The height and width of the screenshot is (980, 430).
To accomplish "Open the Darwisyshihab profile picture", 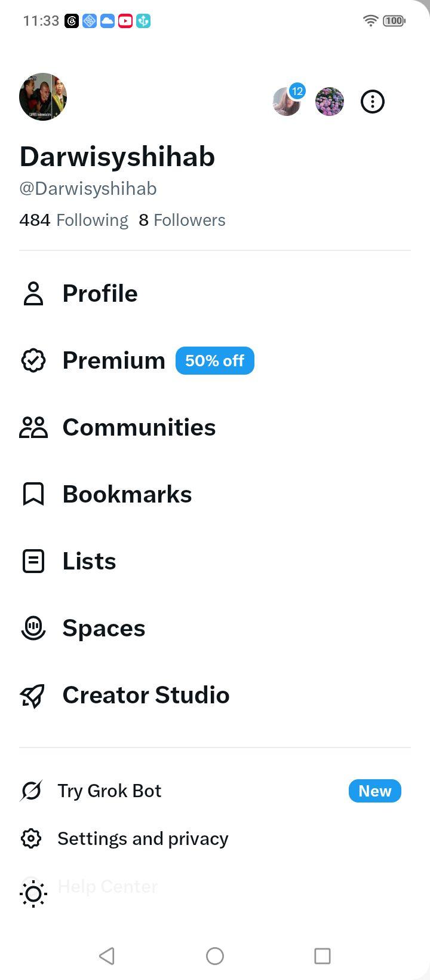I will 43,97.
